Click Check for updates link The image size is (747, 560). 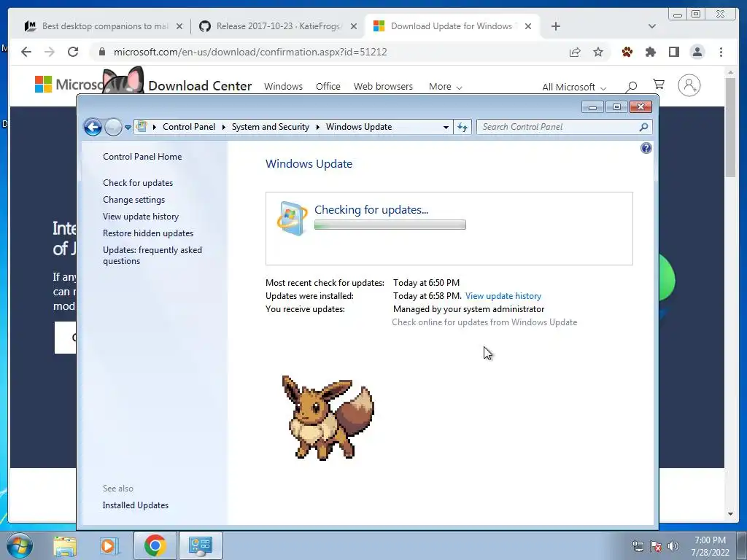tap(138, 183)
